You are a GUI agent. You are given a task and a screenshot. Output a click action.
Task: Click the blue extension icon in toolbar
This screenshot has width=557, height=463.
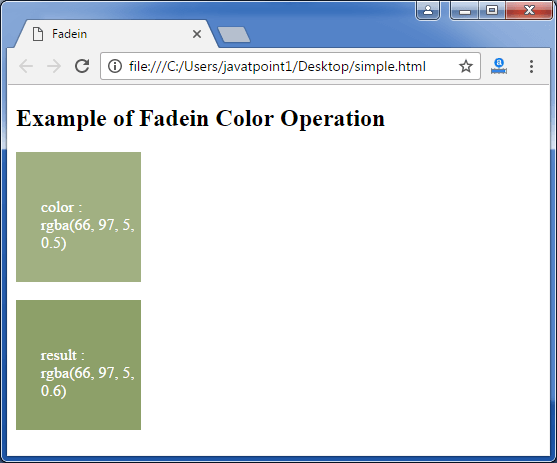tap(499, 66)
